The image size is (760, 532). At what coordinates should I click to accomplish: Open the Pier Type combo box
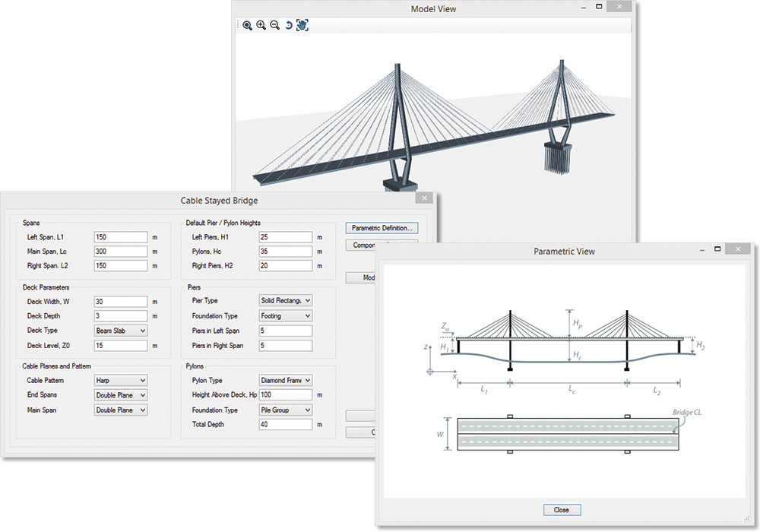click(x=285, y=300)
